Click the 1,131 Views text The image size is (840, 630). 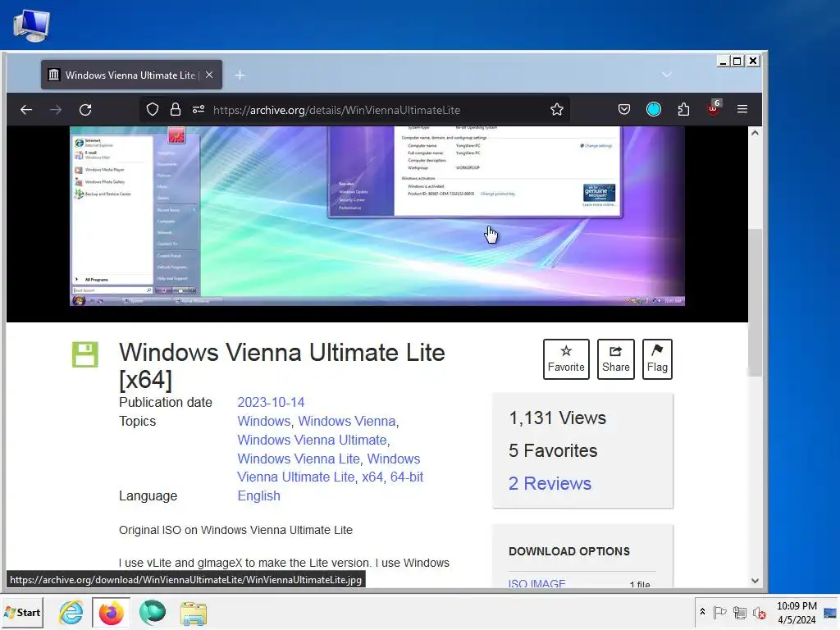(557, 418)
